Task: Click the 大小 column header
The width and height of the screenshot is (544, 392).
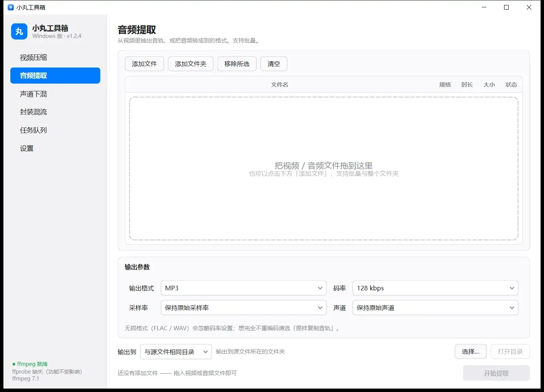Action: click(489, 85)
